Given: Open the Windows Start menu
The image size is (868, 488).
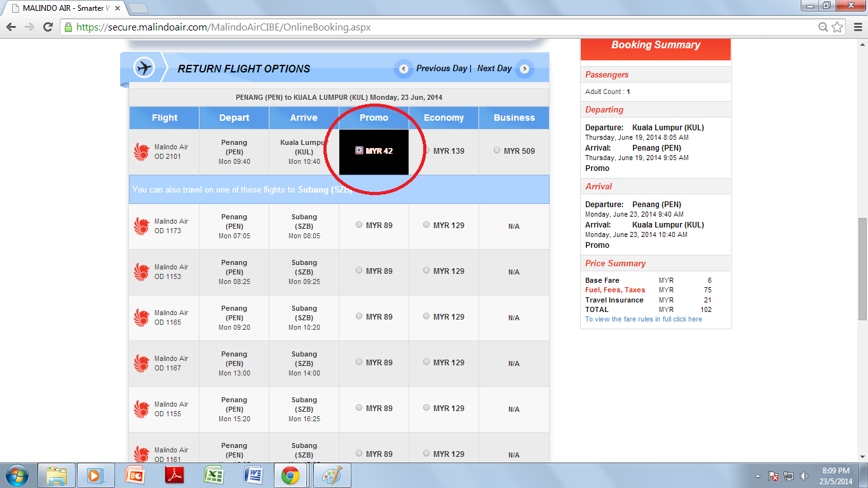Looking at the screenshot, I should 16,476.
